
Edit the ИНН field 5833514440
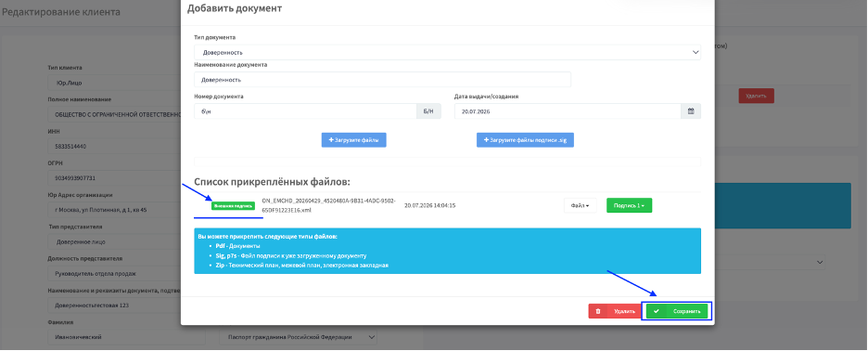tap(115, 147)
